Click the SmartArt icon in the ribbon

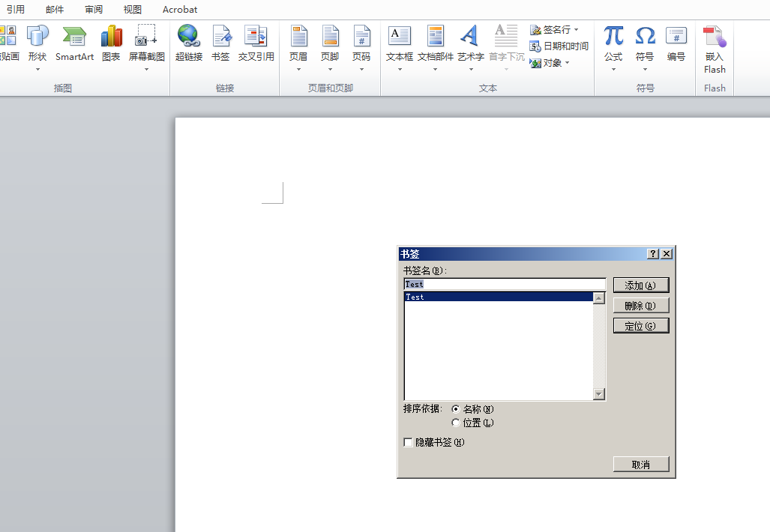pos(74,43)
